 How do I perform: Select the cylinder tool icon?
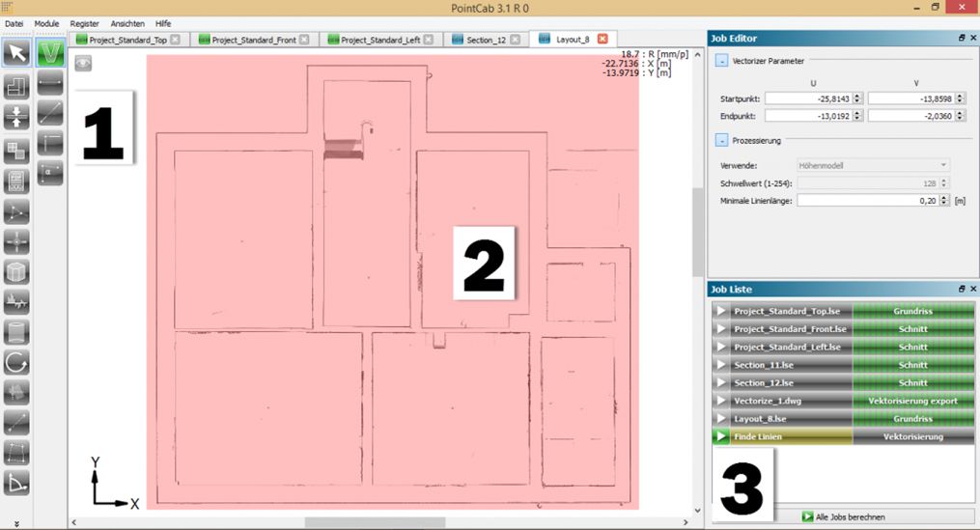click(x=16, y=332)
